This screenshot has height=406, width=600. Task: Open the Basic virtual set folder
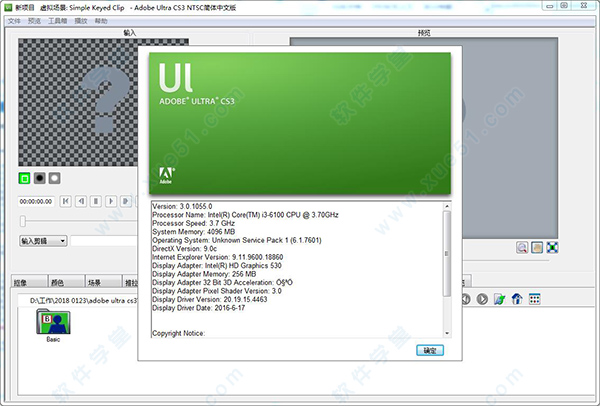(53, 326)
